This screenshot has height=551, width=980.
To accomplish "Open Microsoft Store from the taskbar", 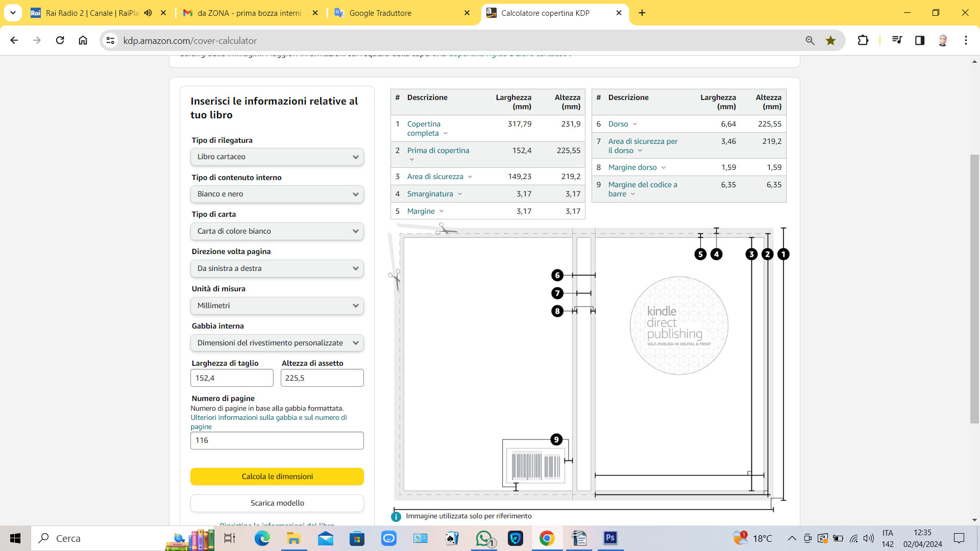I will tap(357, 538).
